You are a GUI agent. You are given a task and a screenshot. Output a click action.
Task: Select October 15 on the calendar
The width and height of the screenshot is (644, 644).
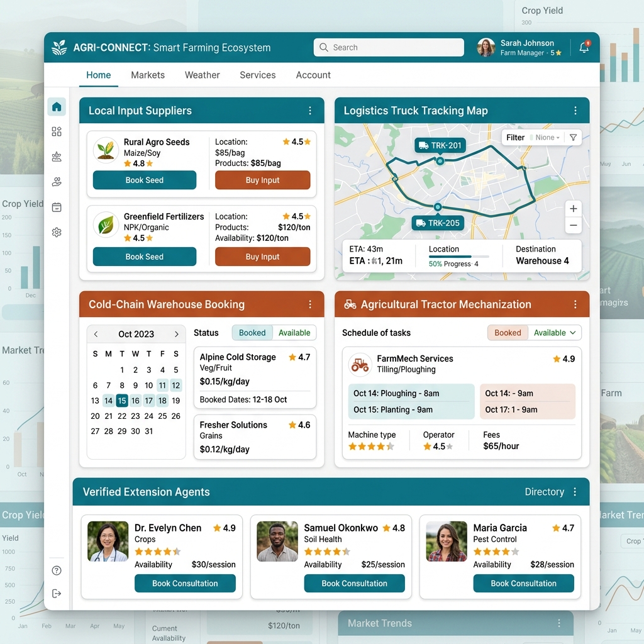(122, 401)
